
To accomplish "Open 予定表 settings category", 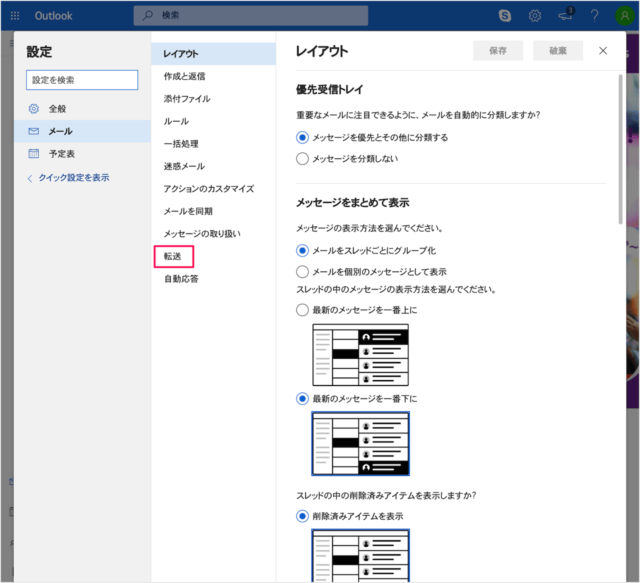I will click(63, 153).
